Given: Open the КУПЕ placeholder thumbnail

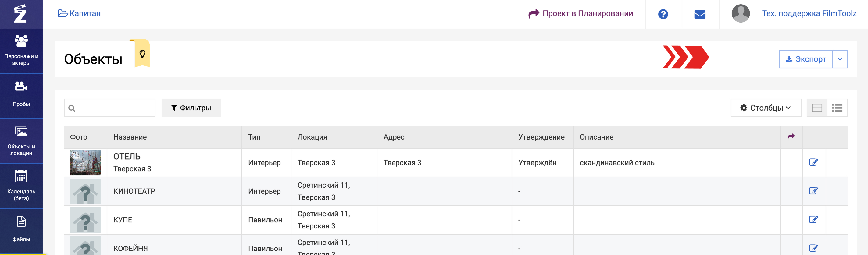Looking at the screenshot, I should coord(85,220).
